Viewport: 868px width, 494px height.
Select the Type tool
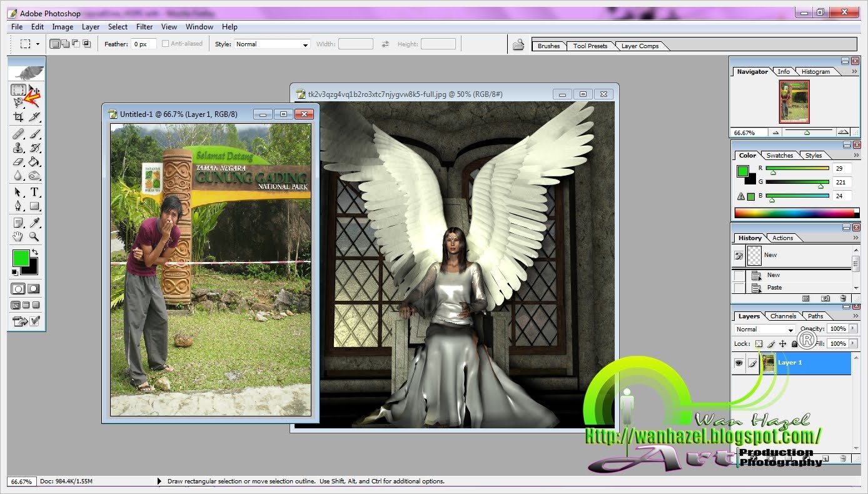pyautogui.click(x=34, y=192)
